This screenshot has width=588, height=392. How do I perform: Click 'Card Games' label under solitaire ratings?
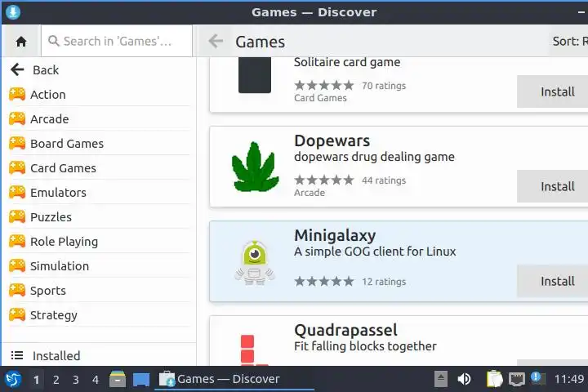(x=320, y=98)
